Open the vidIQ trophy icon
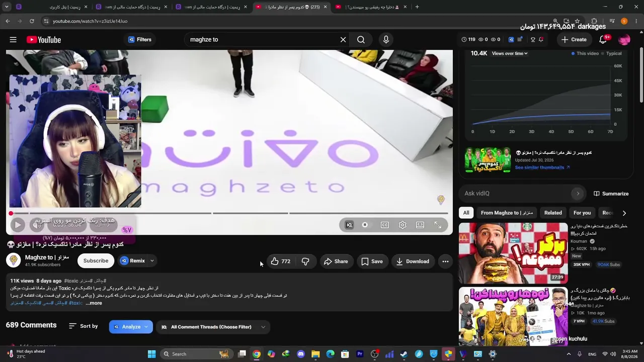Viewport: 644px width, 362px height. tap(533, 40)
